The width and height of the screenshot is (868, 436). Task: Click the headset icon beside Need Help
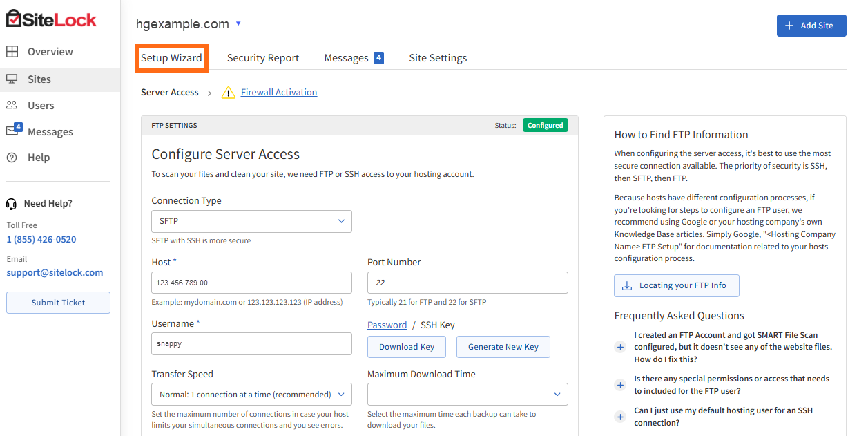click(x=11, y=204)
